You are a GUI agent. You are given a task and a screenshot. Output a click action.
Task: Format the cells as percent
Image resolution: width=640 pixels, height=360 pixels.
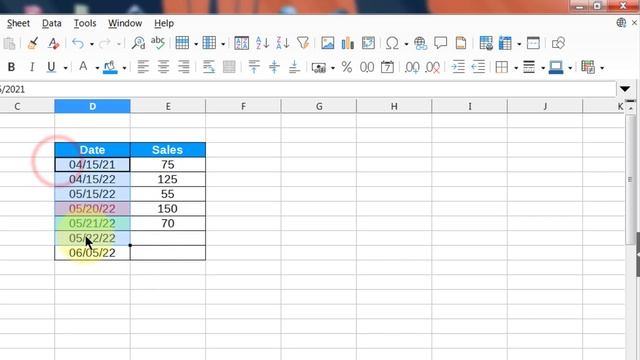pos(347,67)
